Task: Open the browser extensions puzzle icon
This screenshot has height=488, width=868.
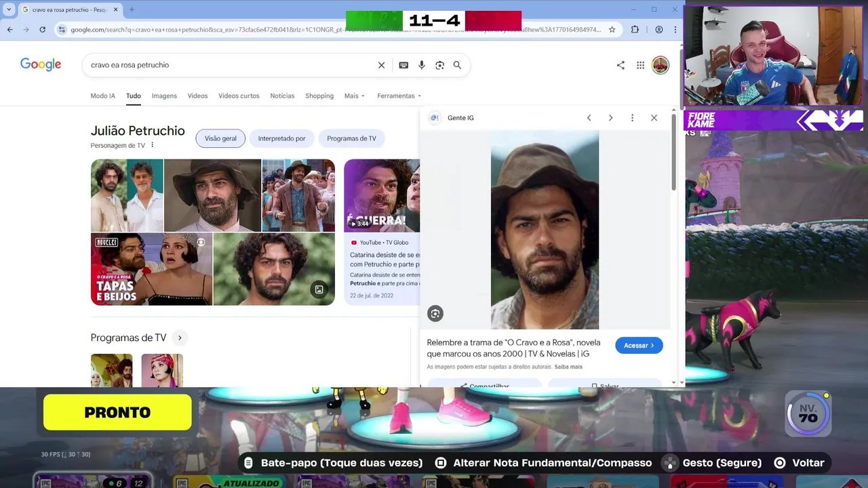Action: pos(635,30)
